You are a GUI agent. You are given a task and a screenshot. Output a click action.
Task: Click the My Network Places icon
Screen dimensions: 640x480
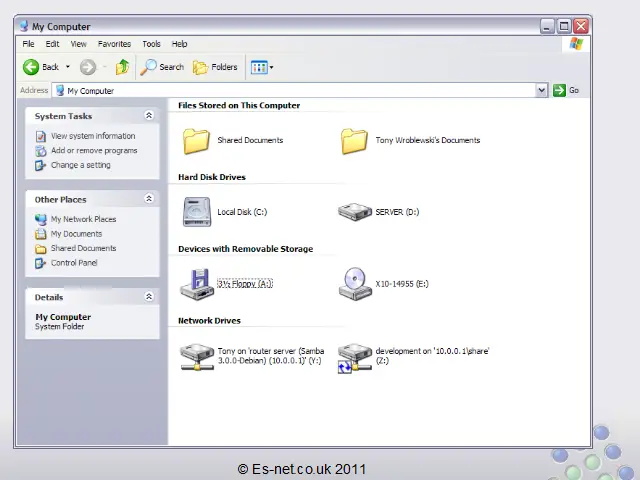tap(41, 220)
